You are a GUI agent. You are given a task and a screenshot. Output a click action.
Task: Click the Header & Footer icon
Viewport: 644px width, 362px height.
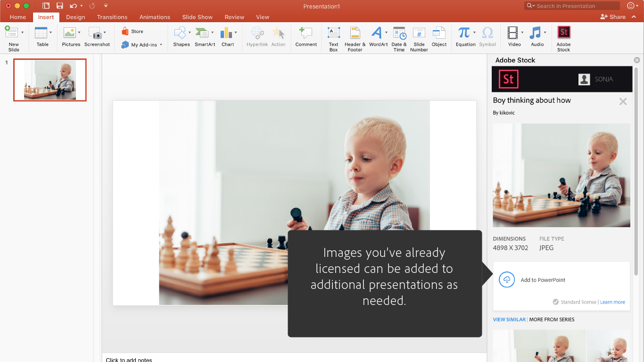355,33
